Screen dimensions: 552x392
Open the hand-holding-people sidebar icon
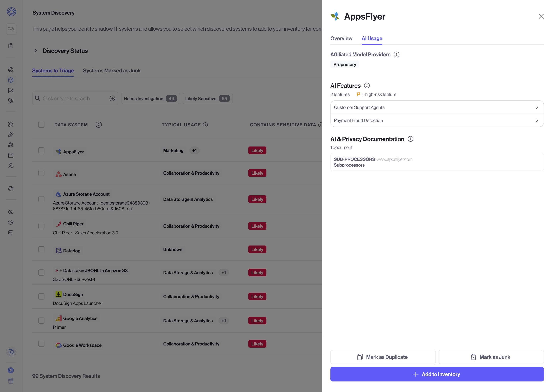11,145
